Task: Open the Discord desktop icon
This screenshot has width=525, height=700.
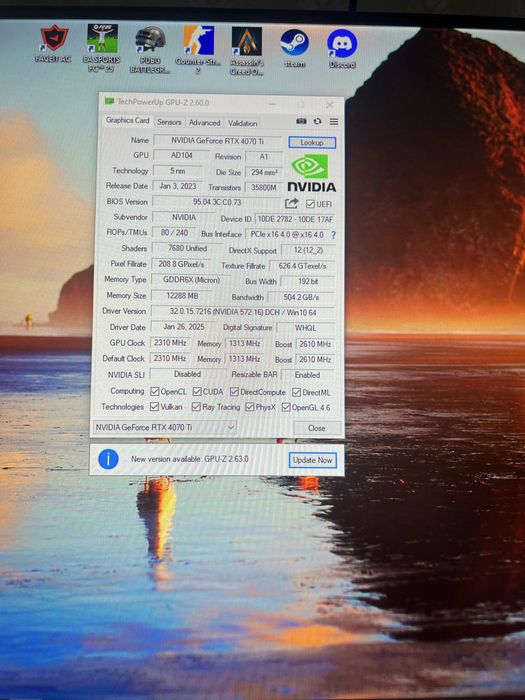Action: 342,48
